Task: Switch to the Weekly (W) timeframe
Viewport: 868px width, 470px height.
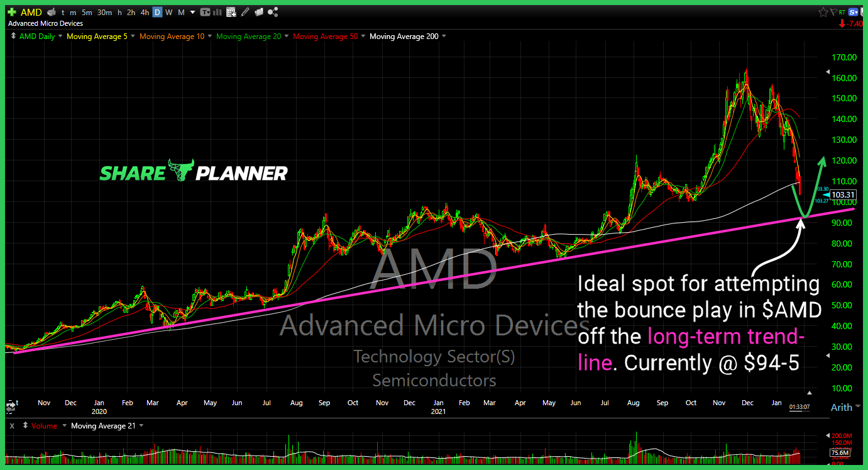Action: tap(168, 12)
